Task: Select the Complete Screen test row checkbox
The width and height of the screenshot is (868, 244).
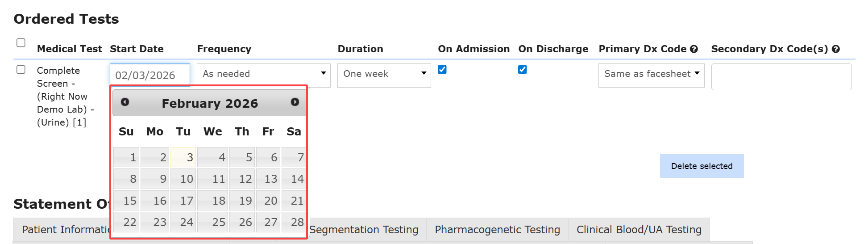Action: [x=21, y=70]
